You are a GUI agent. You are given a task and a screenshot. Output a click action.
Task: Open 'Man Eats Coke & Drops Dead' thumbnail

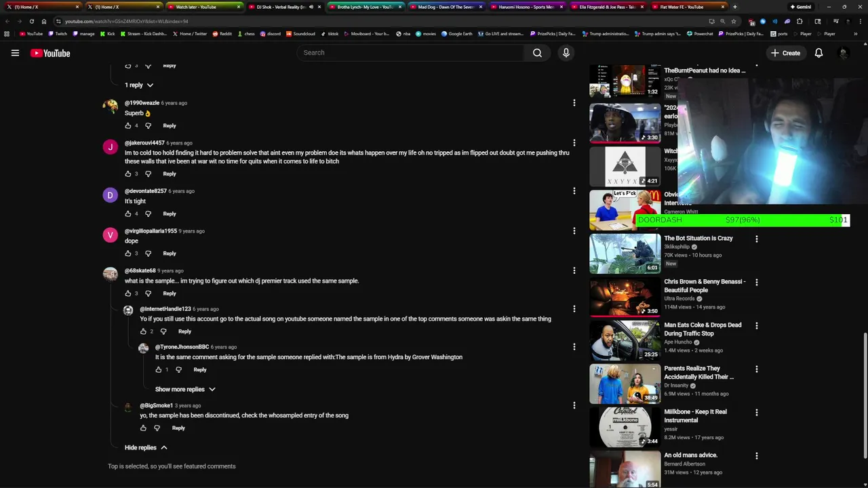[x=625, y=340]
